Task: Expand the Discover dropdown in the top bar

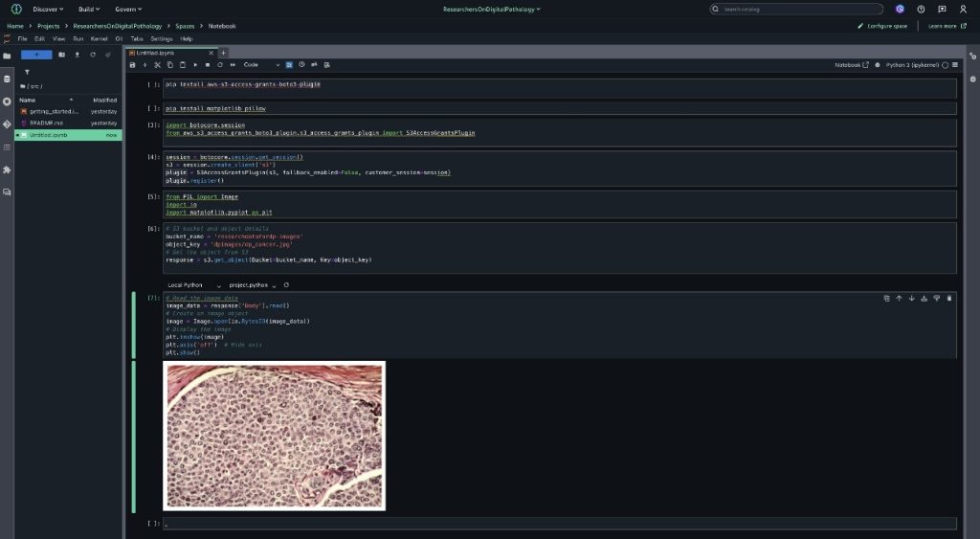Action: pos(48,10)
